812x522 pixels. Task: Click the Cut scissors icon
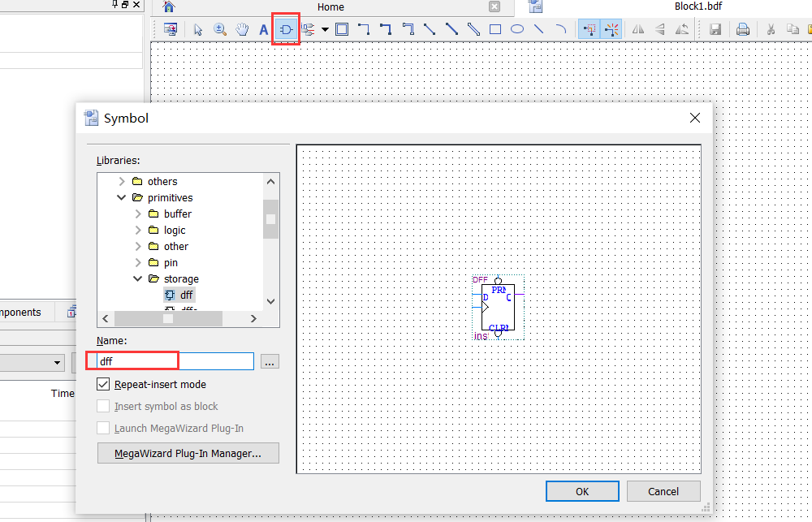(771, 29)
